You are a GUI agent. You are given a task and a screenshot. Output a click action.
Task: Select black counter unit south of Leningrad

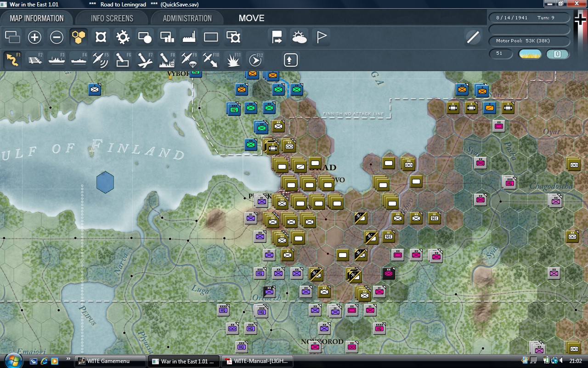(x=389, y=273)
